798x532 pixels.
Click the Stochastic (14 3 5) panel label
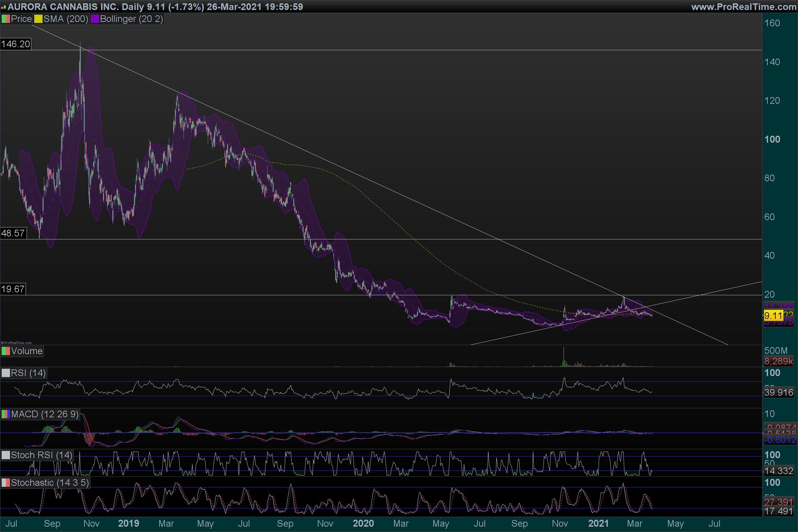[x=50, y=483]
